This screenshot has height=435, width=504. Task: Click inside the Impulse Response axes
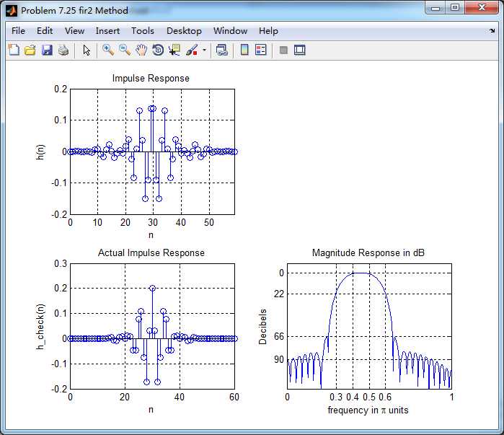152,151
